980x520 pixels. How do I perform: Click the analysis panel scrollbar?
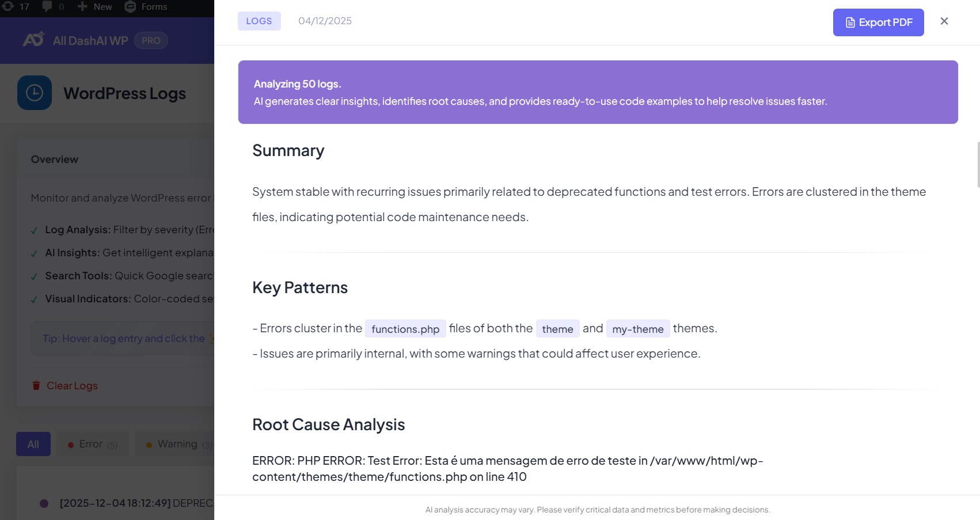[978, 165]
